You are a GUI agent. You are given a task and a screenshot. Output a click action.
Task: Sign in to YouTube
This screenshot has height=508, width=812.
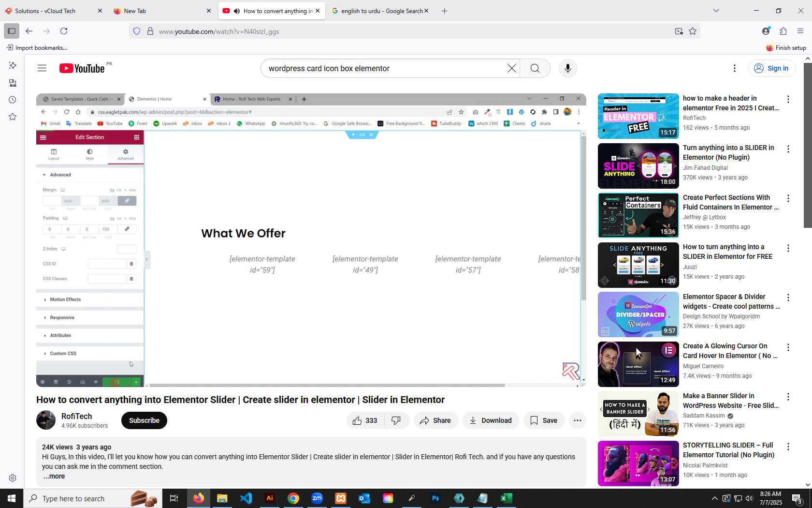pos(771,68)
